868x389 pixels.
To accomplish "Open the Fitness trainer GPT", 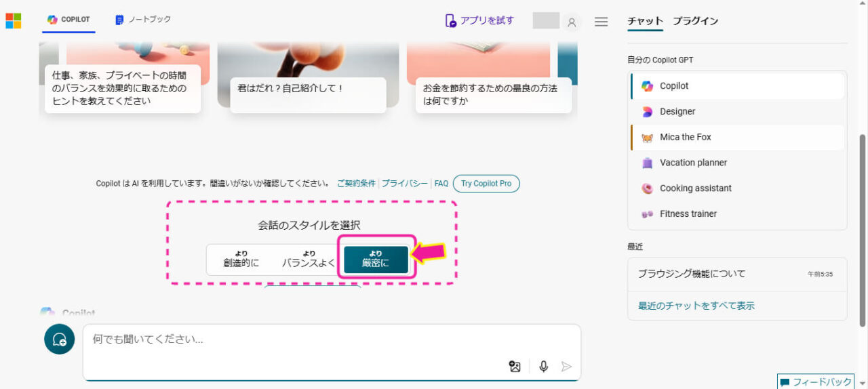I will [x=737, y=213].
